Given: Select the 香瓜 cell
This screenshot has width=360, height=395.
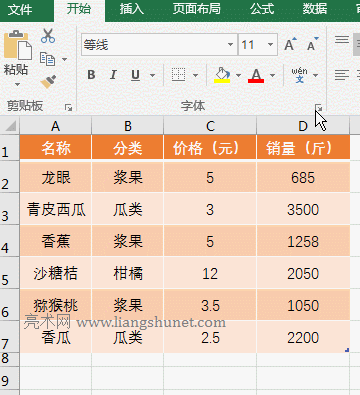Looking at the screenshot, I should tap(56, 337).
